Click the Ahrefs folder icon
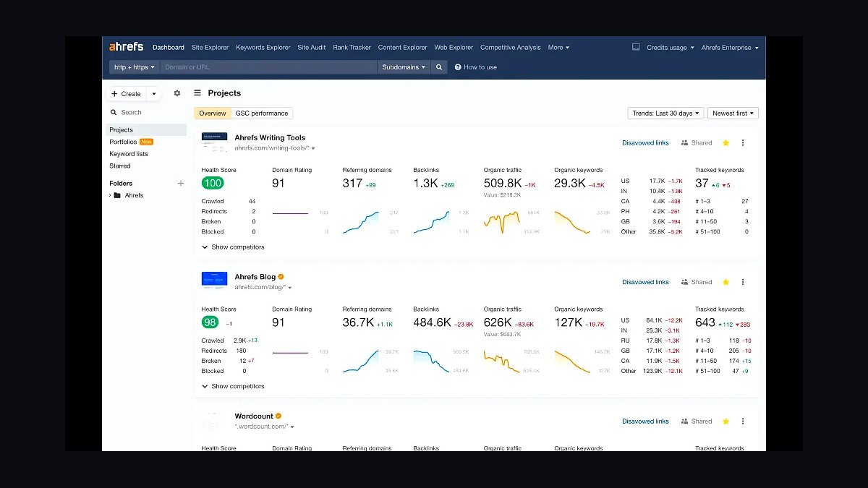This screenshot has height=488, width=868. [117, 195]
